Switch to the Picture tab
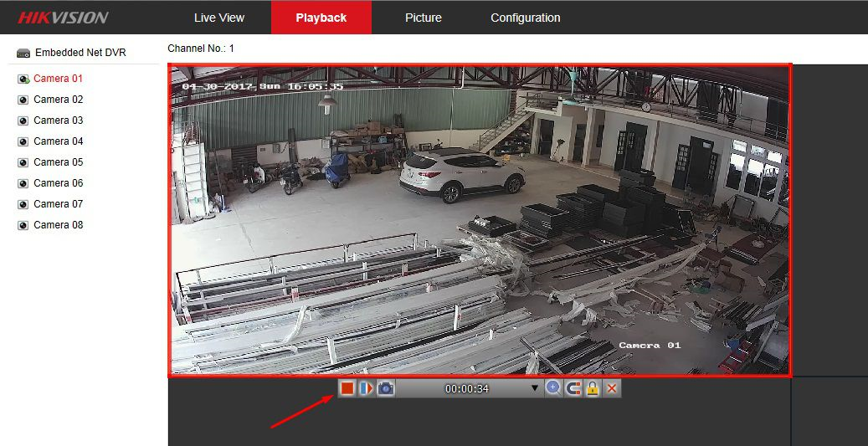This screenshot has width=868, height=446. tap(423, 18)
